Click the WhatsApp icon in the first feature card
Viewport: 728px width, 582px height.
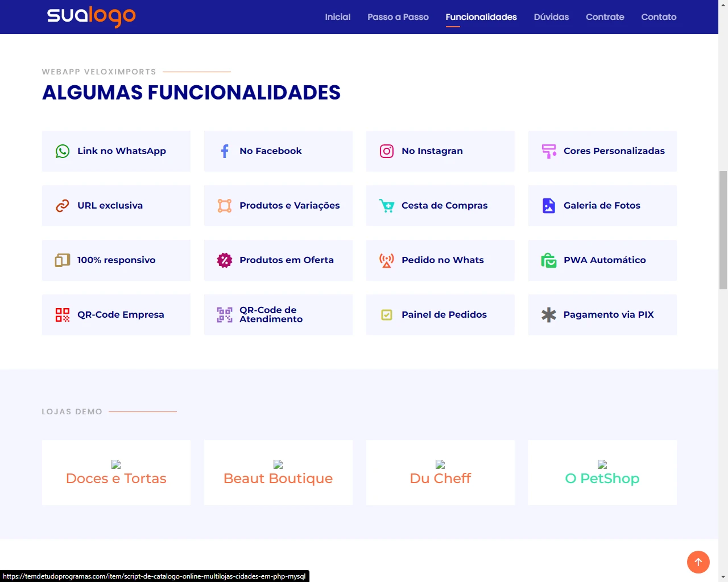coord(63,151)
